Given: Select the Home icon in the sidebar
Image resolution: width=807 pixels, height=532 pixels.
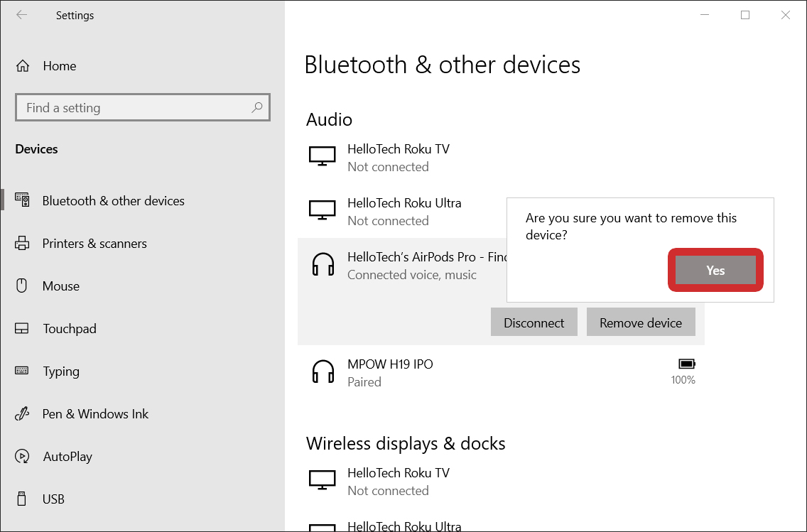Looking at the screenshot, I should pyautogui.click(x=22, y=65).
